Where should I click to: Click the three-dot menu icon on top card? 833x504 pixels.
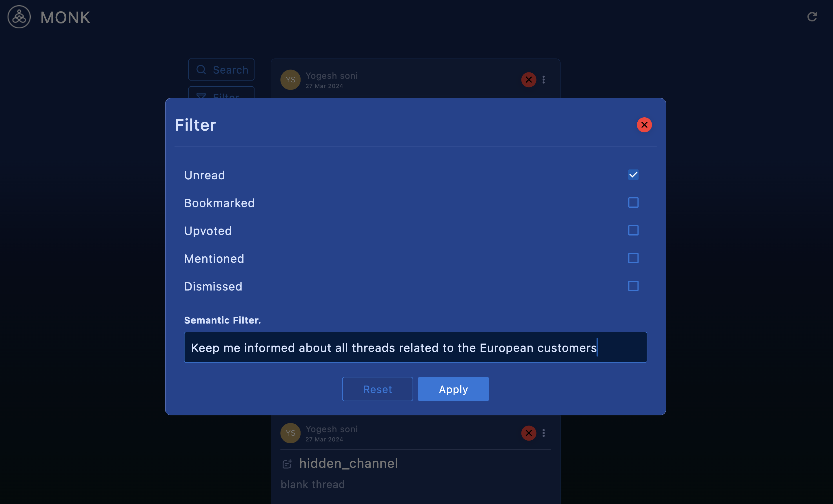[543, 80]
